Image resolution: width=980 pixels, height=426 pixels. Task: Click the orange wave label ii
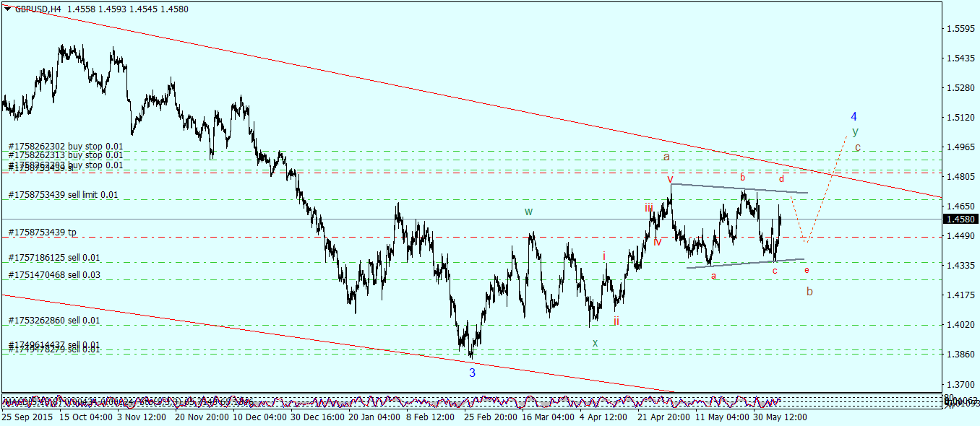click(616, 321)
